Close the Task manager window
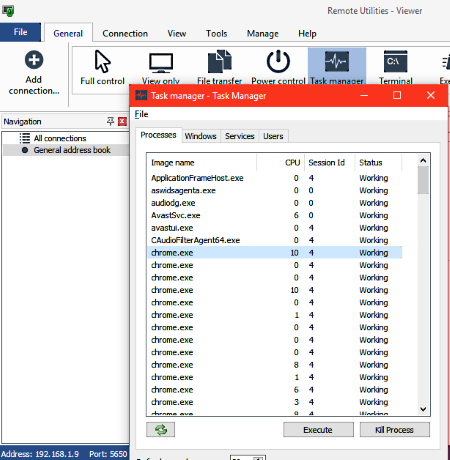This screenshot has height=460, width=450. click(431, 95)
